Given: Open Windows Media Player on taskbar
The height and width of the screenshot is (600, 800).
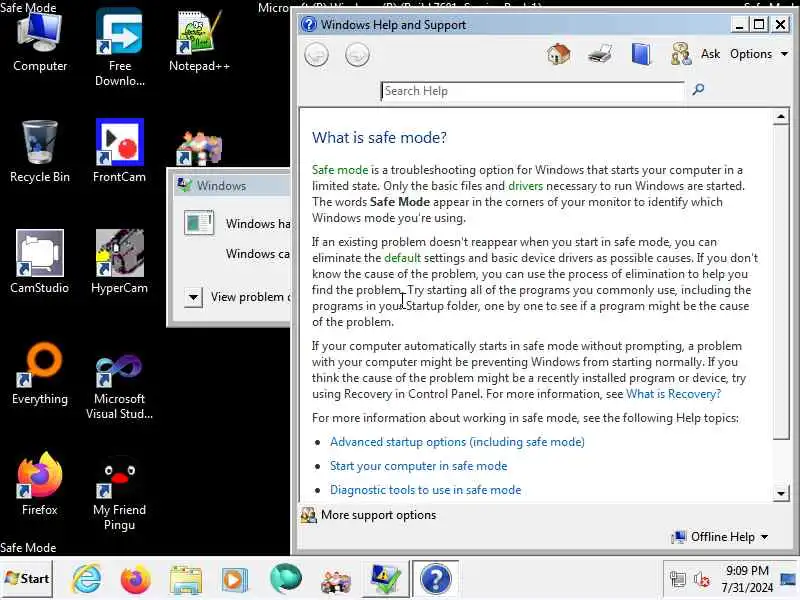Looking at the screenshot, I should (x=235, y=580).
